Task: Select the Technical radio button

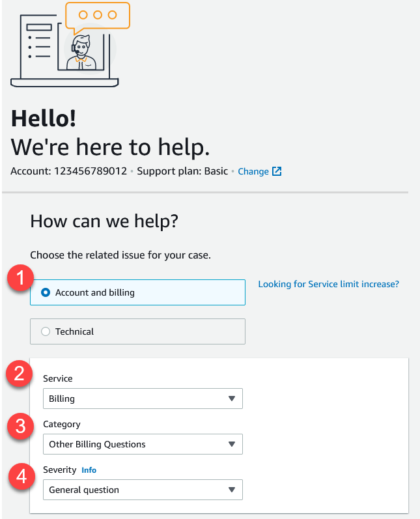Action: tap(46, 331)
